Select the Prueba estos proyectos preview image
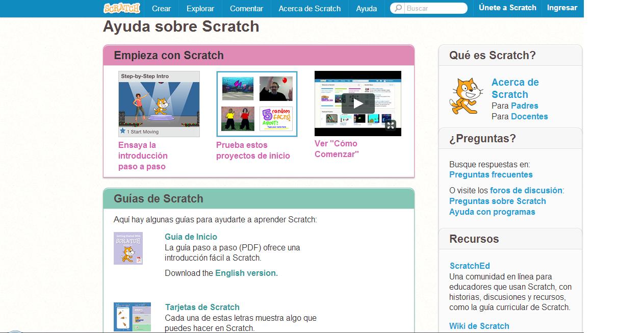Viewport: 644px width, 333px height. tap(256, 104)
